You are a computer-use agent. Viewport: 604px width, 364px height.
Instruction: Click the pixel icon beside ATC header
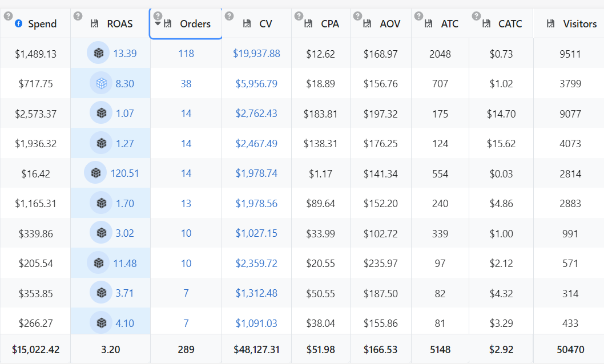coord(428,24)
